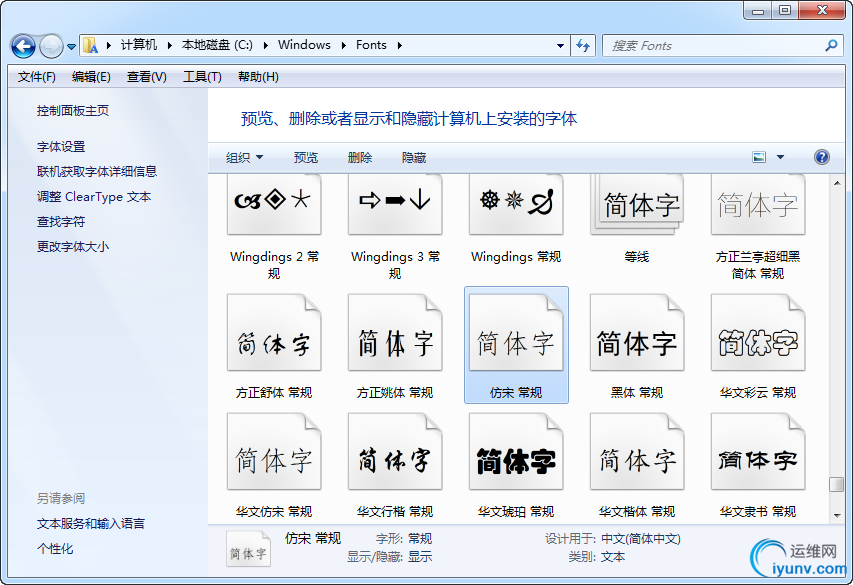This screenshot has height=585, width=853.
Task: Click the Windows breadcrumb segment
Action: point(304,45)
